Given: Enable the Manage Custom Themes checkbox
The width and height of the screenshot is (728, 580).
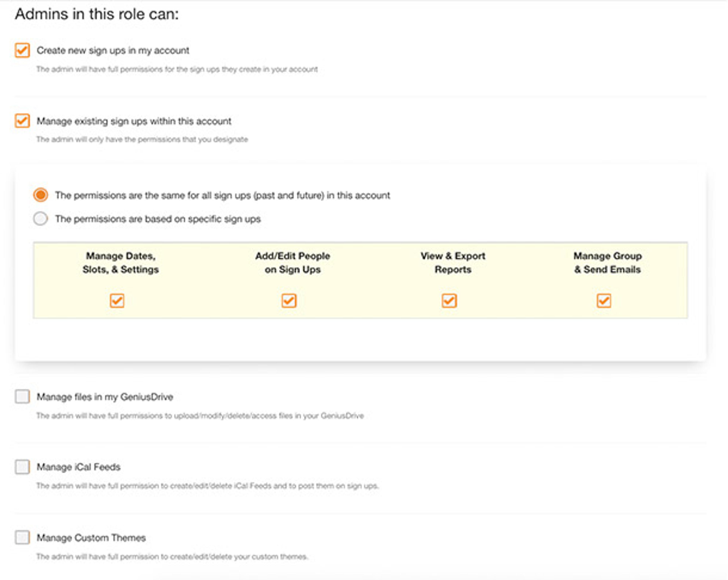Looking at the screenshot, I should (x=22, y=537).
